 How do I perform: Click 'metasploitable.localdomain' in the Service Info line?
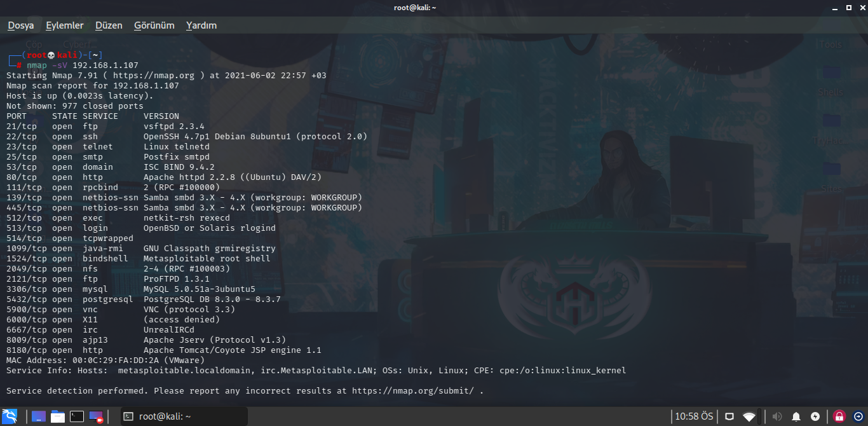tap(184, 371)
